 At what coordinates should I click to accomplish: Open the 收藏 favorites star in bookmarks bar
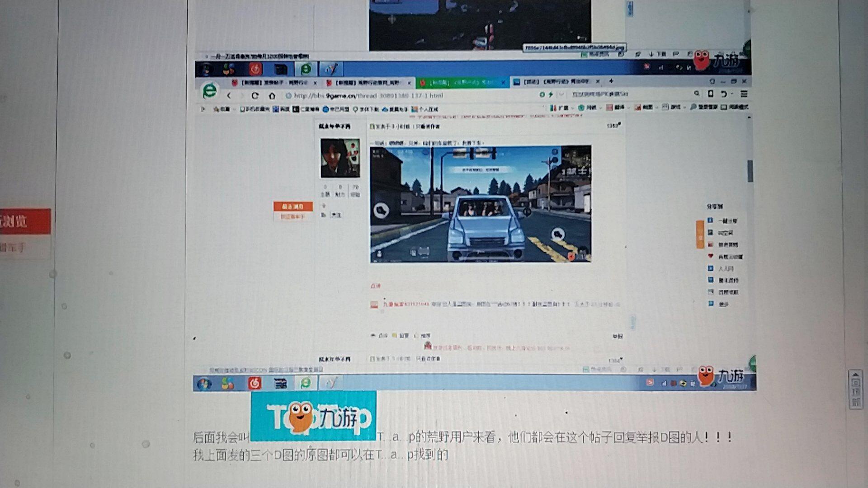(x=222, y=109)
